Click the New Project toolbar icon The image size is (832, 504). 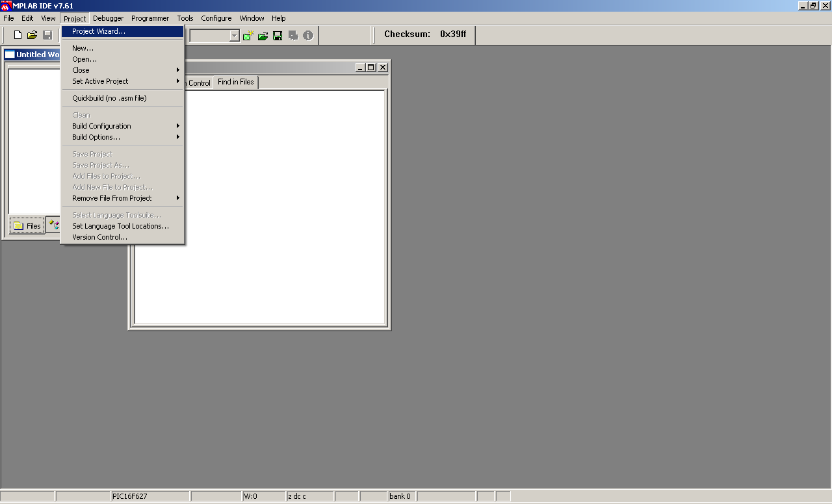click(248, 36)
